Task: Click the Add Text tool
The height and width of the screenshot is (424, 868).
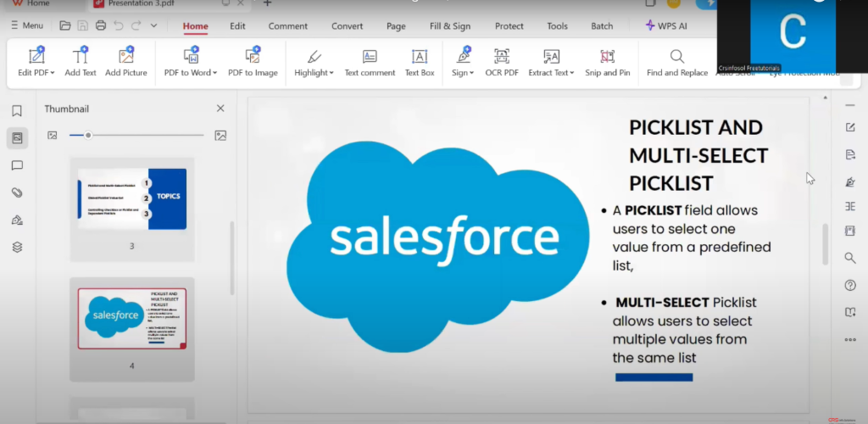Action: [81, 58]
